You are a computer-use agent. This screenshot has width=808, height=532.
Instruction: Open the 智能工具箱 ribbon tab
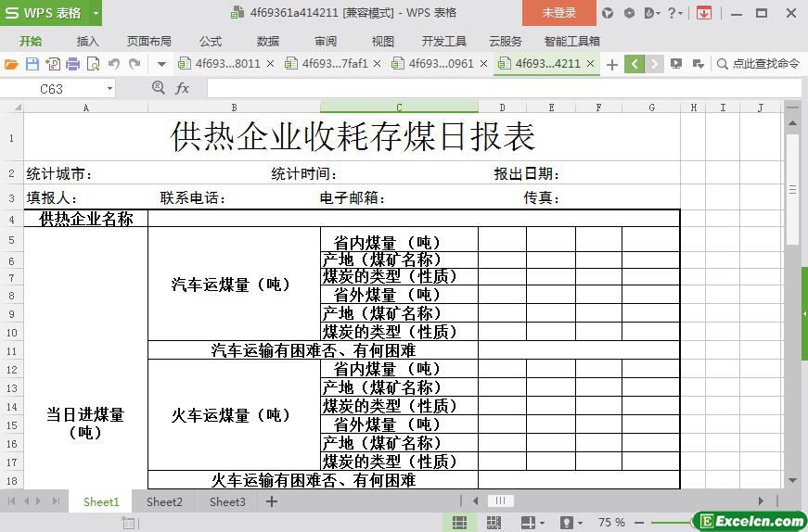[572, 41]
